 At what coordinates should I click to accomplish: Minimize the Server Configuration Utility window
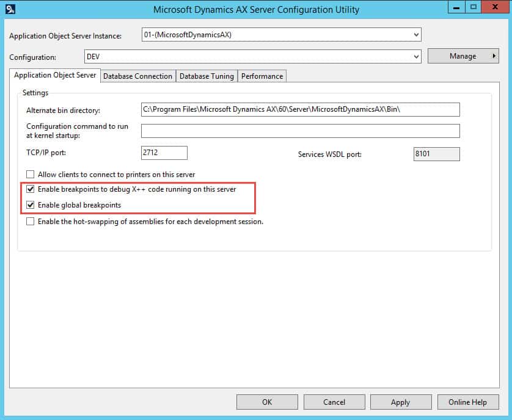456,7
